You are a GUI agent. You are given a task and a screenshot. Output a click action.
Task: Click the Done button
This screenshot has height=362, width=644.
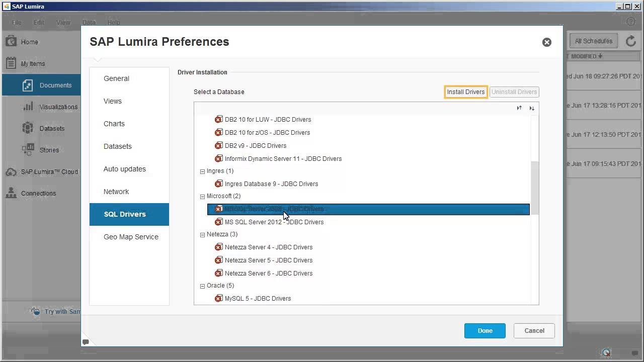click(x=485, y=331)
